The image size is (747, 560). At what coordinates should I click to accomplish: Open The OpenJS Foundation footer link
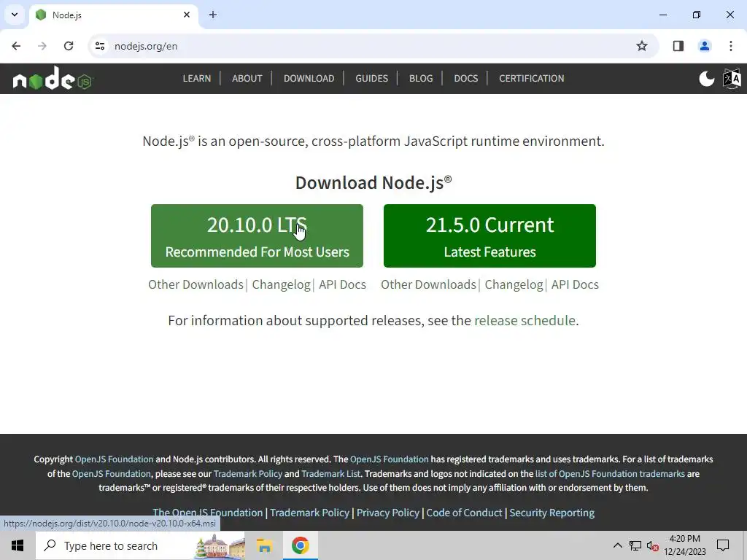pyautogui.click(x=208, y=513)
